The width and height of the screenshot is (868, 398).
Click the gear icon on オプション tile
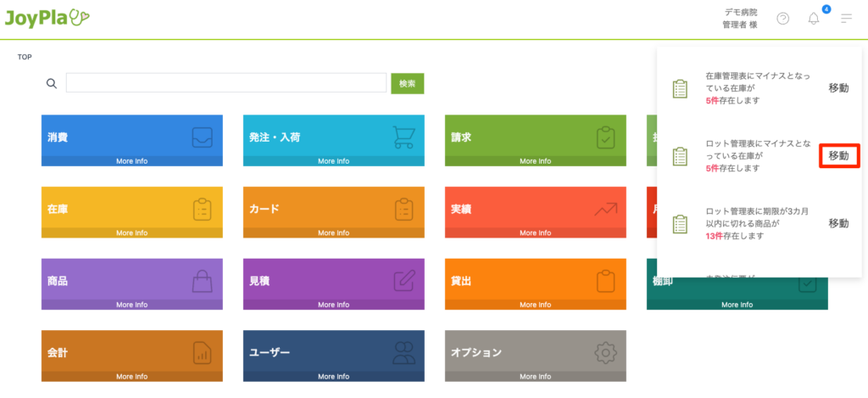pos(605,352)
